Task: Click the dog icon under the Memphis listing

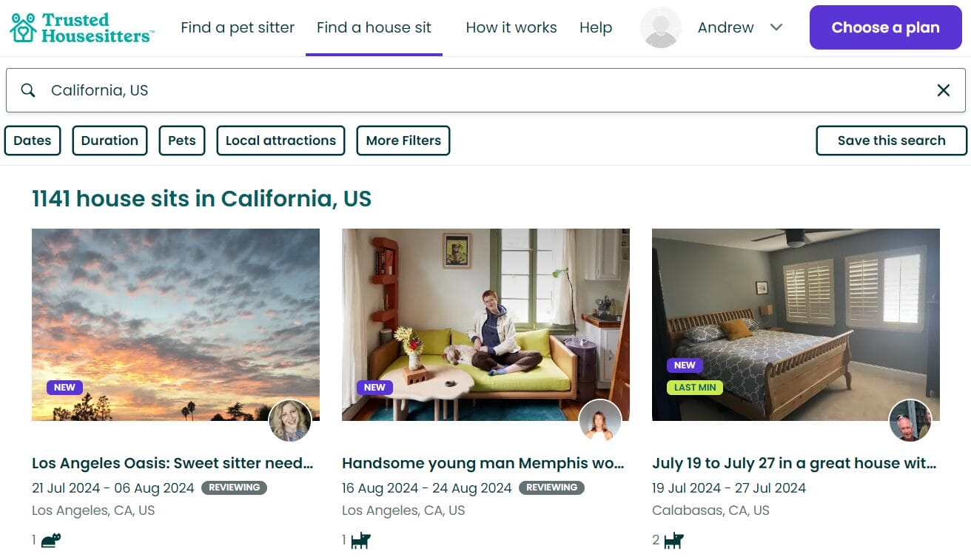Action: tap(360, 540)
